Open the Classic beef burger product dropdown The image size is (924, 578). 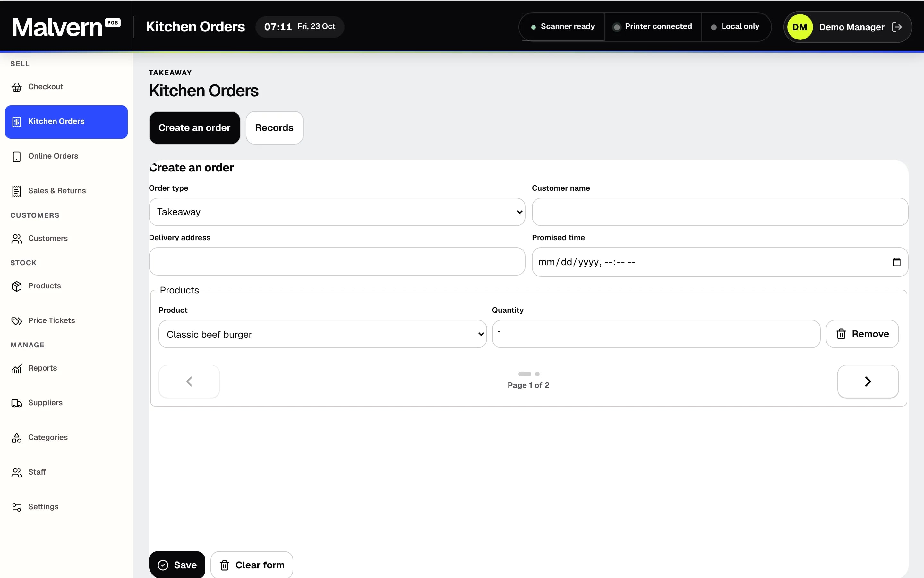(322, 334)
